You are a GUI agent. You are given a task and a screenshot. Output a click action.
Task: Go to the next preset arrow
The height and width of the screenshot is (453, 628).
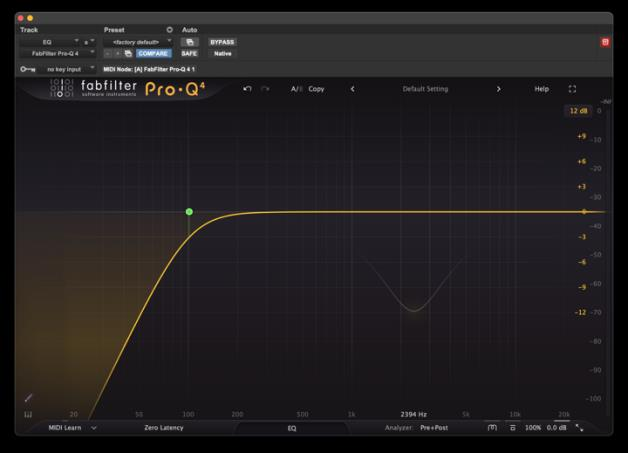point(499,89)
